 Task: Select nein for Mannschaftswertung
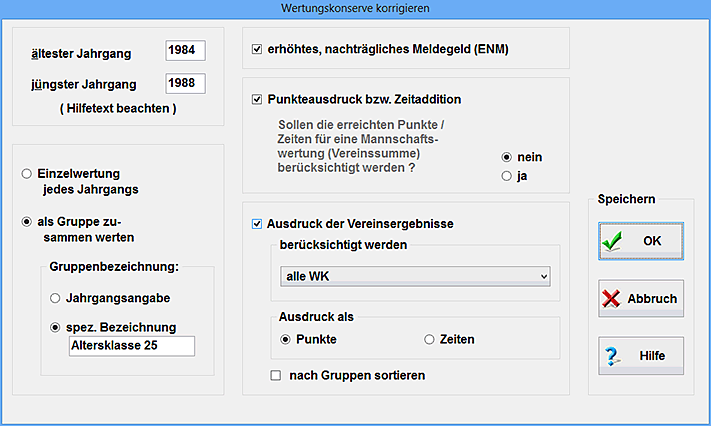[x=507, y=157]
